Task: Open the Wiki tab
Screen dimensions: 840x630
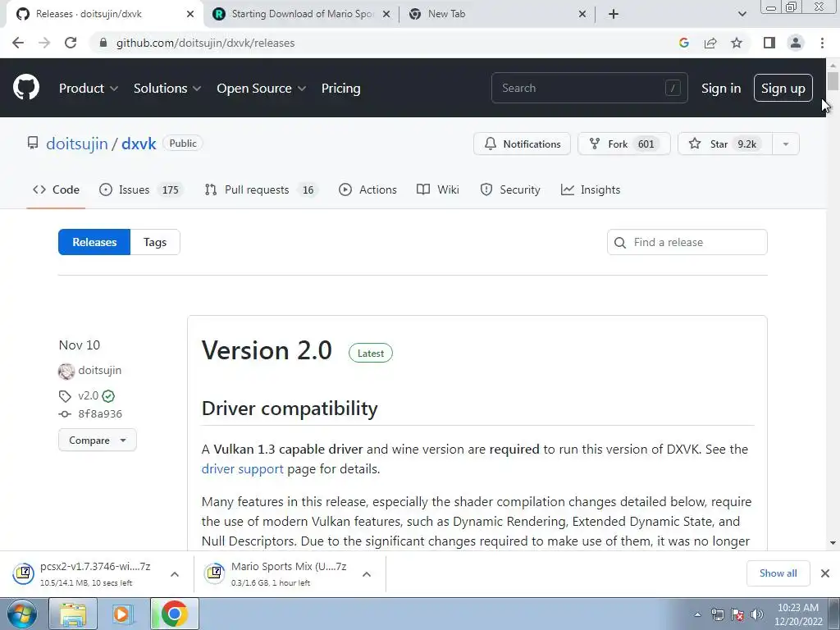Action: 438,189
